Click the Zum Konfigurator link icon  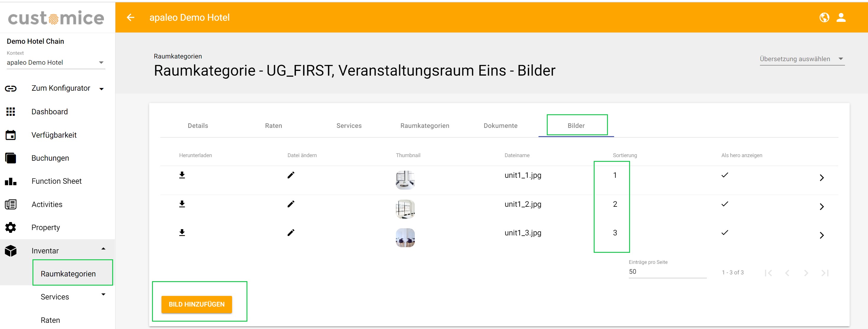click(11, 88)
